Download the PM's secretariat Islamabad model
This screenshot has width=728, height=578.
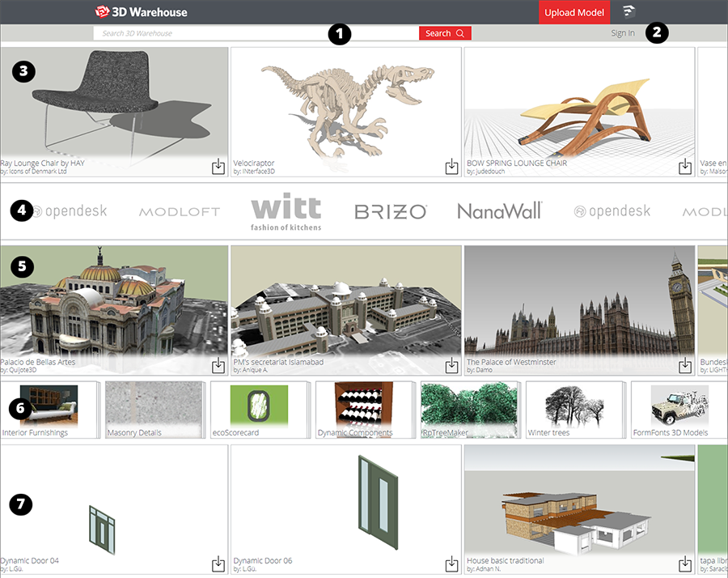451,365
